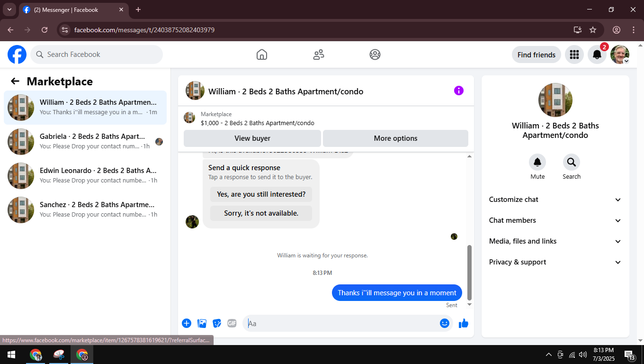Open Sanchez conversation in list
The width and height of the screenshot is (644, 364).
coord(85,210)
